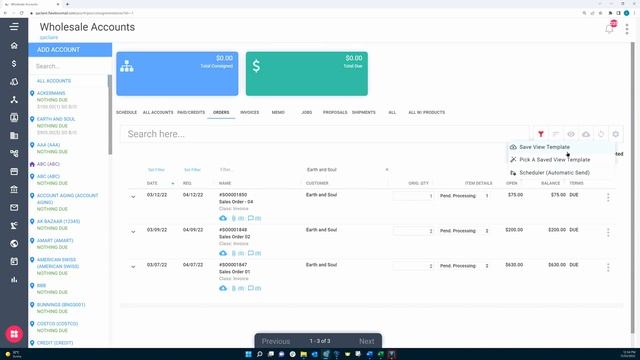Click the cloud template icon in toolbar
Image resolution: width=640 pixels, height=360 pixels.
[586, 134]
